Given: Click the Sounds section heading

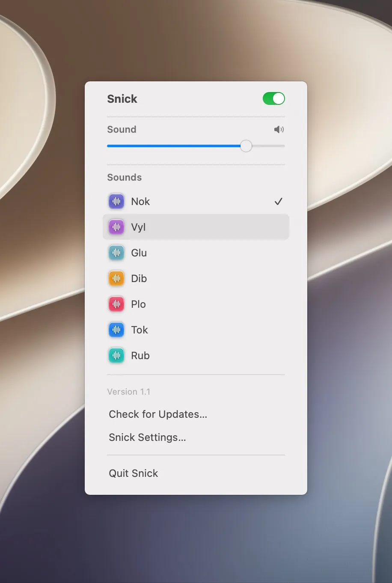Looking at the screenshot, I should coord(124,177).
